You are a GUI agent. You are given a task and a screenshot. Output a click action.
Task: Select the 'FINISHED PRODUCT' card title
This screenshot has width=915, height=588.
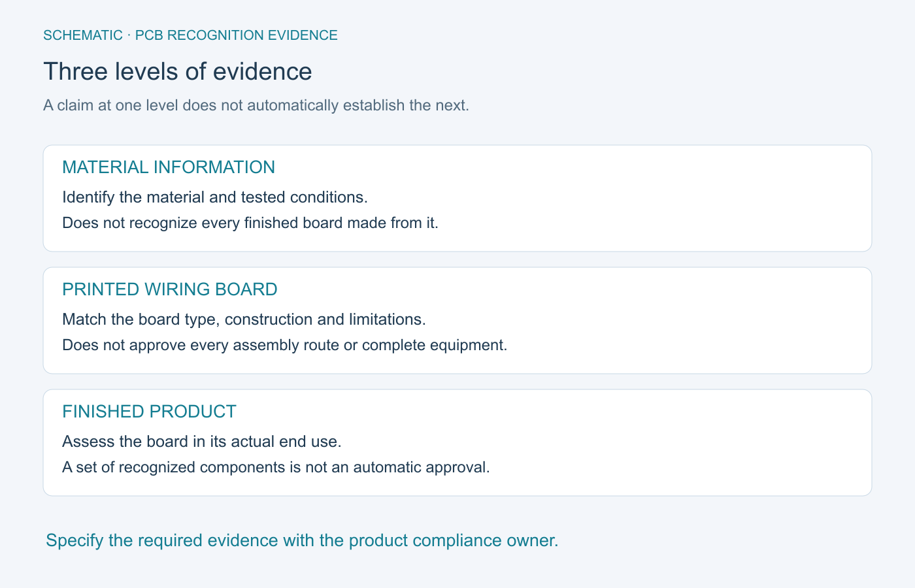149,412
